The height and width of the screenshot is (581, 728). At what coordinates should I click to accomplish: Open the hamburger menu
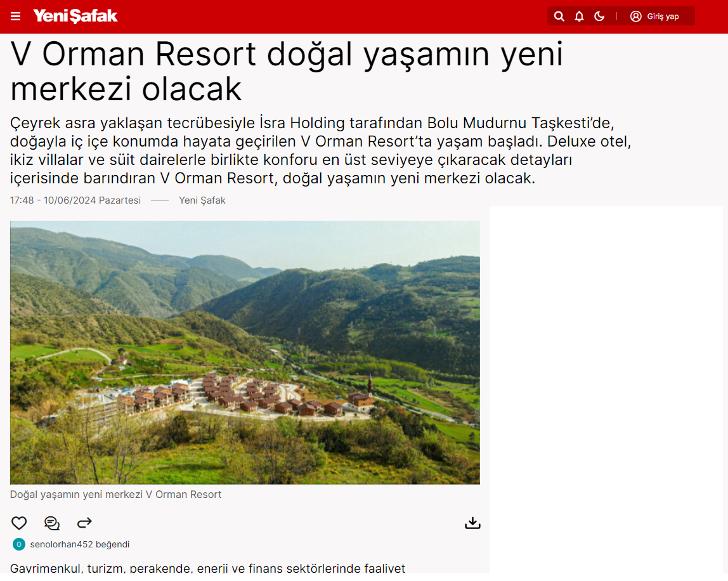tap(15, 16)
